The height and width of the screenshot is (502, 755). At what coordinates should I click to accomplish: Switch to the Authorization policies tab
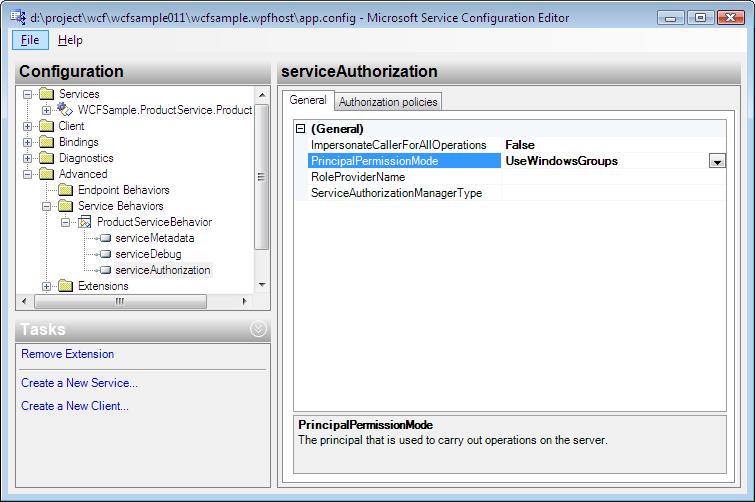coord(387,101)
